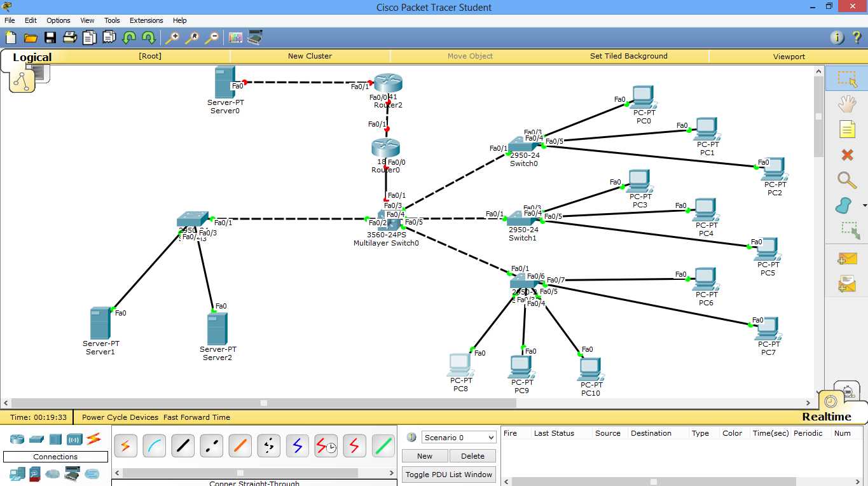Image resolution: width=868 pixels, height=486 pixels.
Task: Click Set Tiled Background
Action: (x=629, y=56)
